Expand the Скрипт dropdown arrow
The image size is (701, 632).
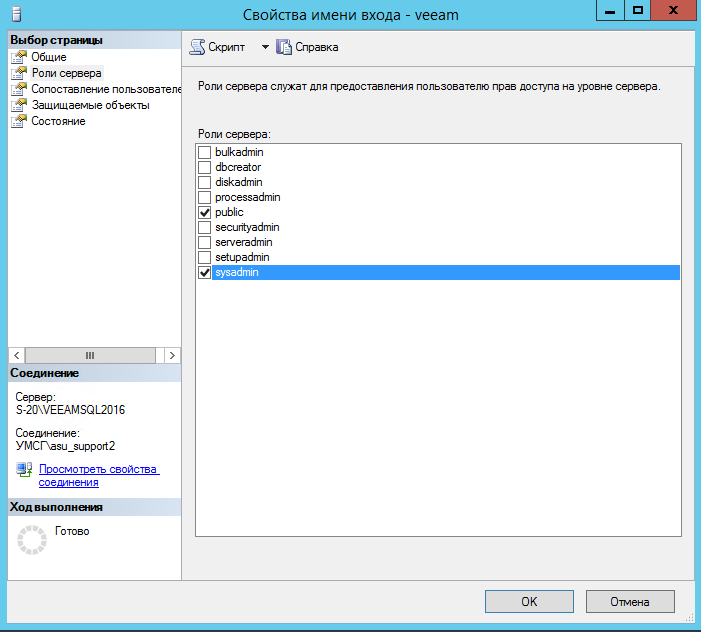[265, 47]
